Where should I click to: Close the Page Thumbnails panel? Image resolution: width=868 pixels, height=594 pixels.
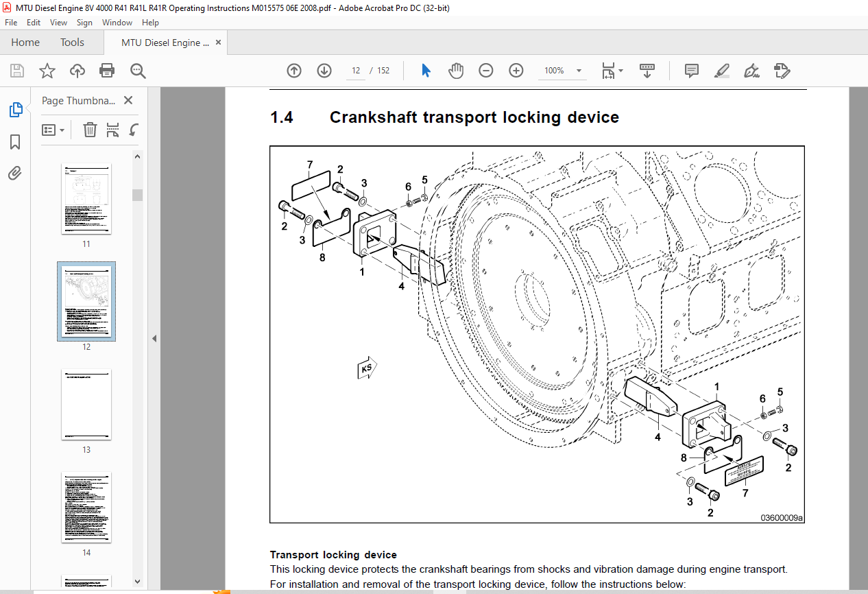click(128, 100)
